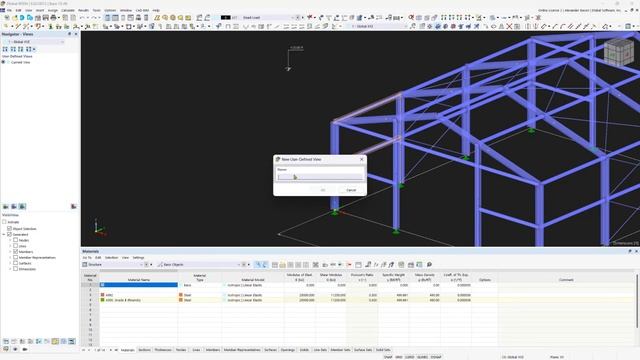
Task: Uncheck the Members visibility checkbox
Action: click(16, 252)
